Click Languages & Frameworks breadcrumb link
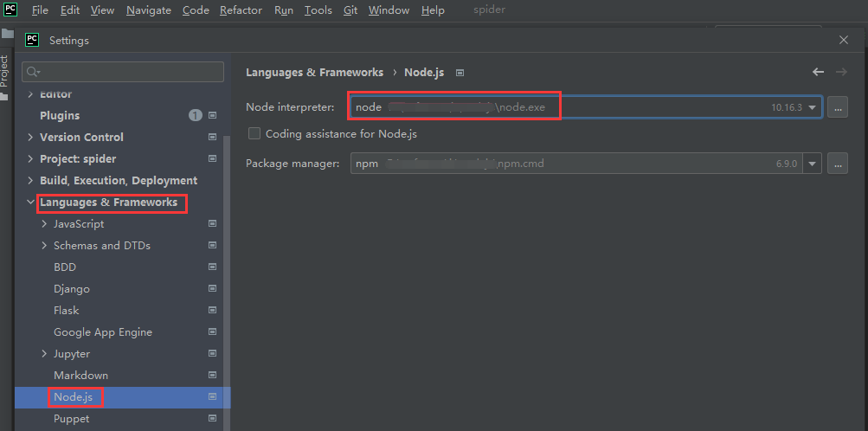The image size is (868, 431). pos(314,73)
